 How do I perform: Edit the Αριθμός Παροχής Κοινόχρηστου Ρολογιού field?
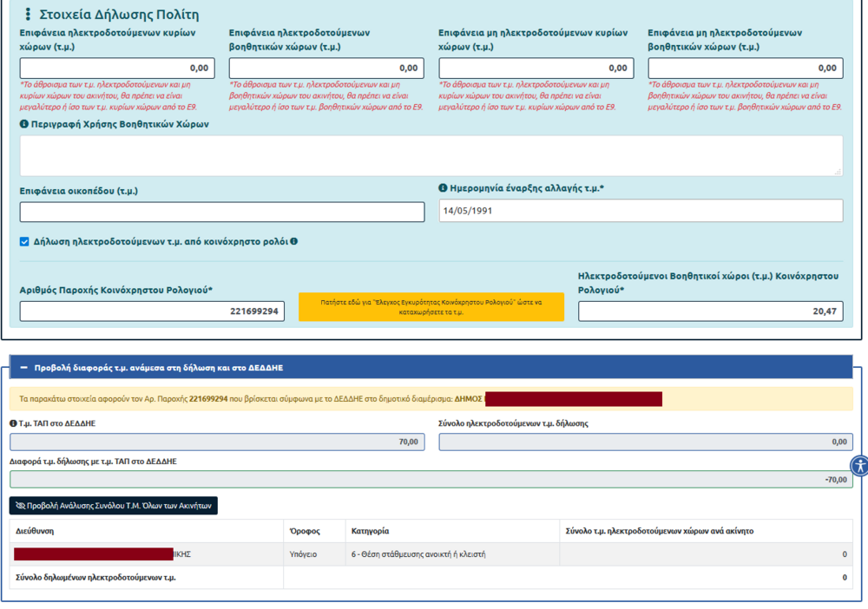coord(152,311)
